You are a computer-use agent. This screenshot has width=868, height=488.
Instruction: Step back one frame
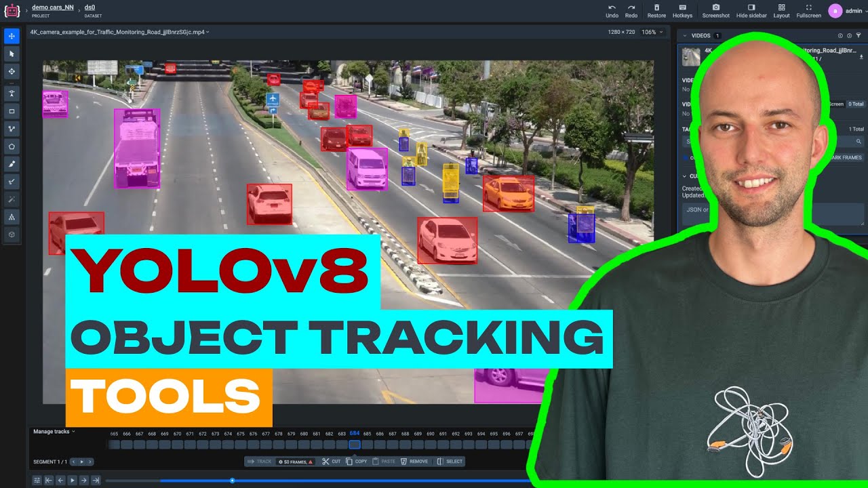coord(60,480)
